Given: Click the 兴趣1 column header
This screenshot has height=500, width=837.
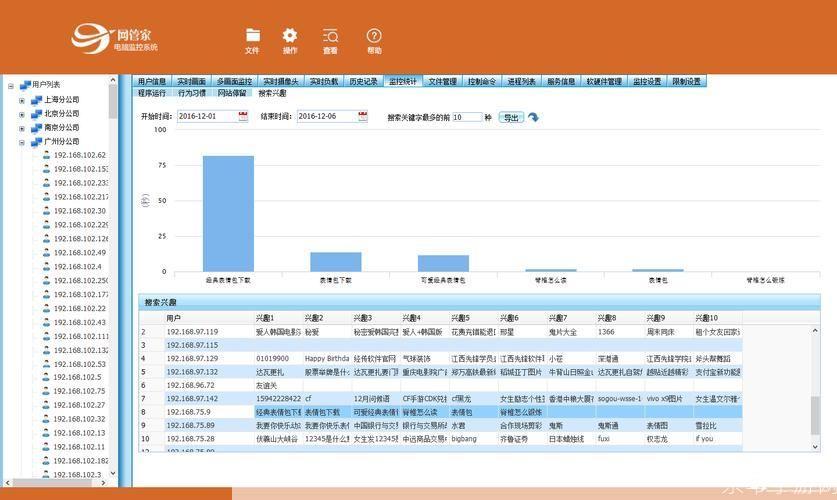Looking at the screenshot, I should (278, 318).
